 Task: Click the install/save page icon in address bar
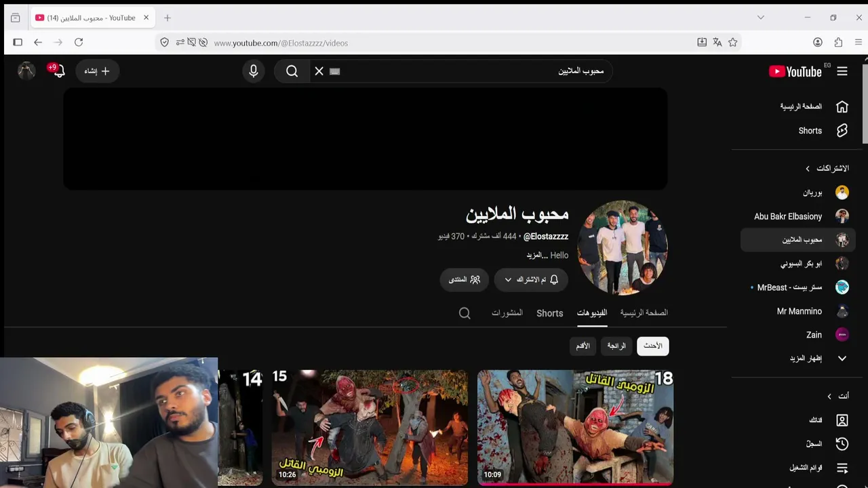(x=702, y=42)
